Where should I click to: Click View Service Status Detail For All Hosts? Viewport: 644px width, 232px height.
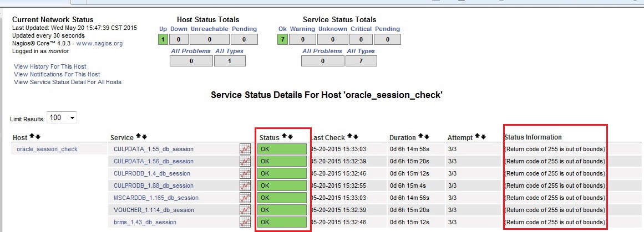[67, 82]
